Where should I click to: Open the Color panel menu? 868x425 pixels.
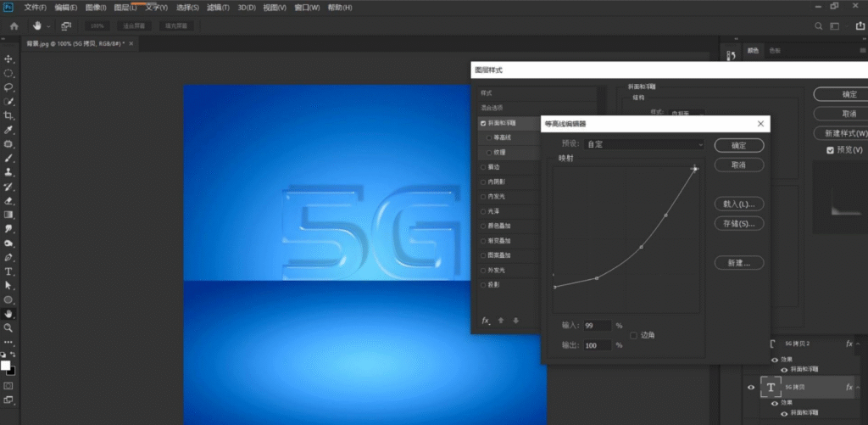tap(862, 50)
